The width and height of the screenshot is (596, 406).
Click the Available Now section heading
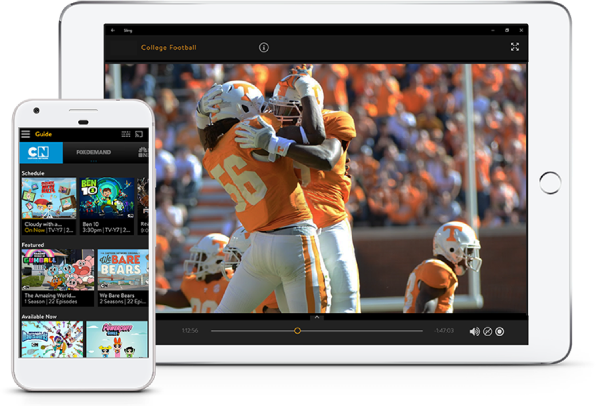(x=39, y=316)
